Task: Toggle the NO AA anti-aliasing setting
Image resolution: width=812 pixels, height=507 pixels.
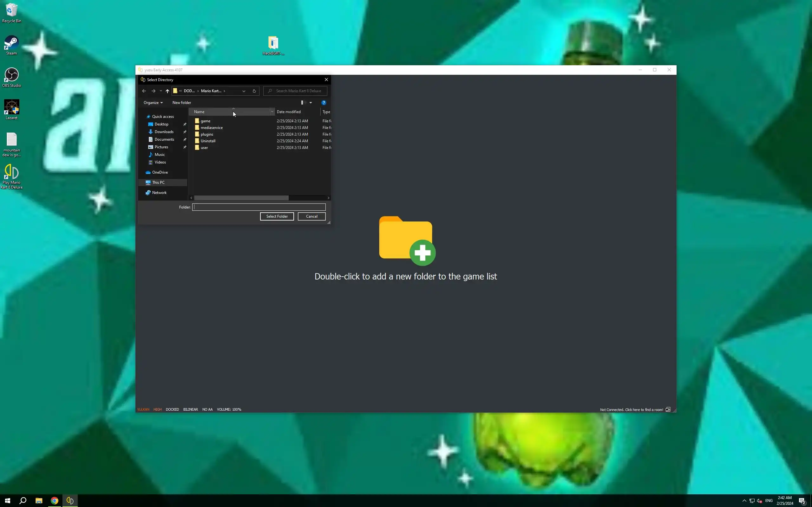Action: 207,409
